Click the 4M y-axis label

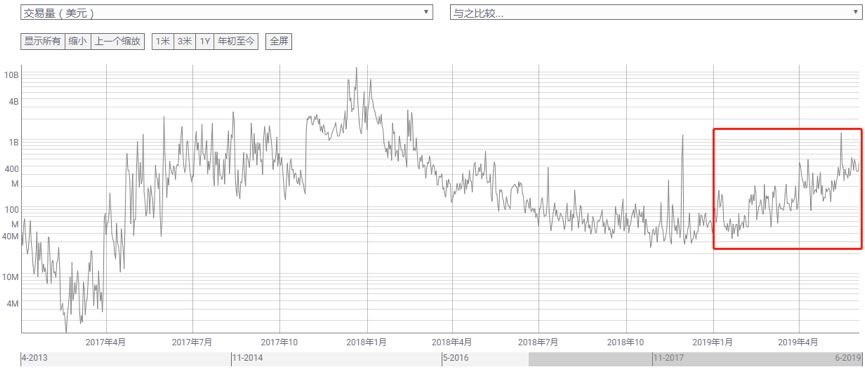[14, 303]
